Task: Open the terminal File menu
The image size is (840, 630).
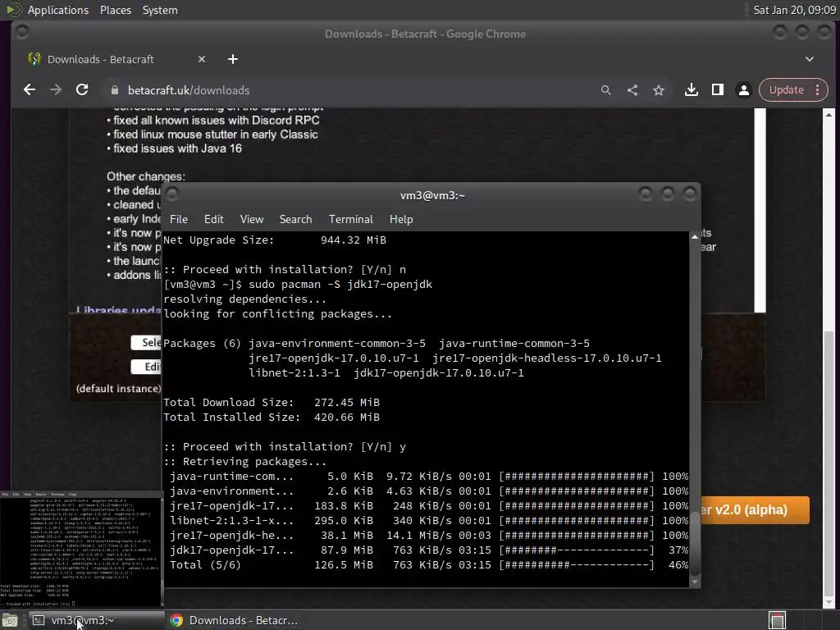Action: [178, 219]
